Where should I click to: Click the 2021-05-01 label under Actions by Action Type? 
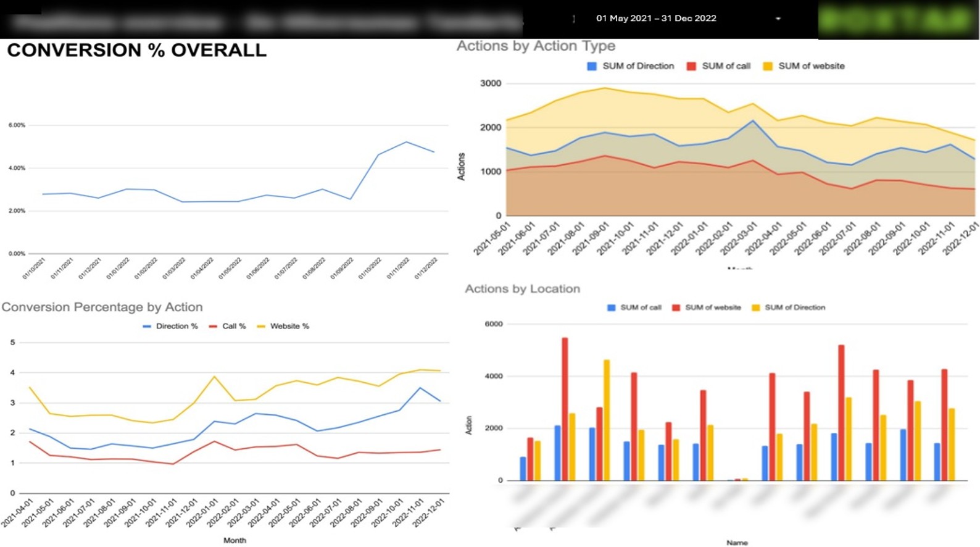pyautogui.click(x=493, y=238)
